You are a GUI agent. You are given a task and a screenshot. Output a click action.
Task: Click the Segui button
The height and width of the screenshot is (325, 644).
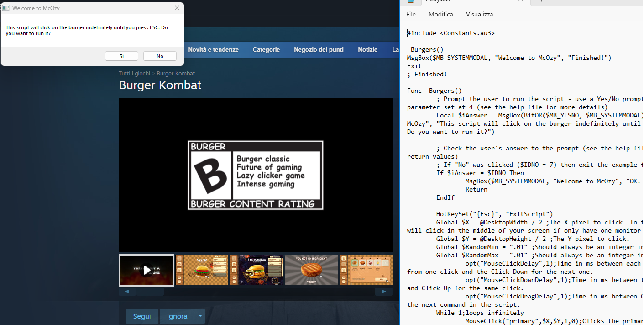142,316
